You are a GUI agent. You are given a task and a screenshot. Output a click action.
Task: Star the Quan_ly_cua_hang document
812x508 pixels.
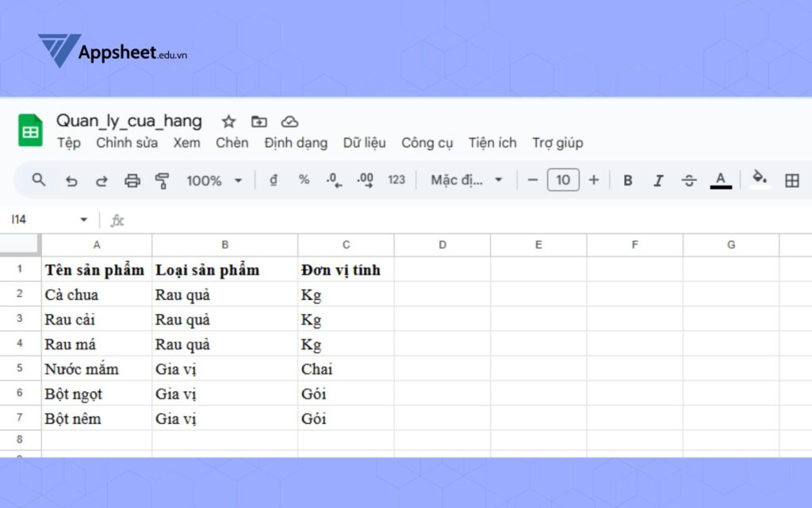(x=228, y=121)
